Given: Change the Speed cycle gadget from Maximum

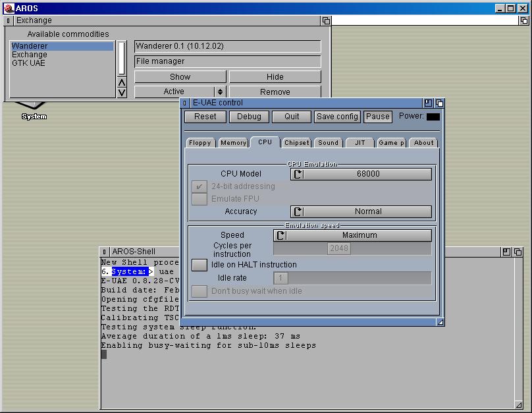Looking at the screenshot, I should pyautogui.click(x=352, y=235).
